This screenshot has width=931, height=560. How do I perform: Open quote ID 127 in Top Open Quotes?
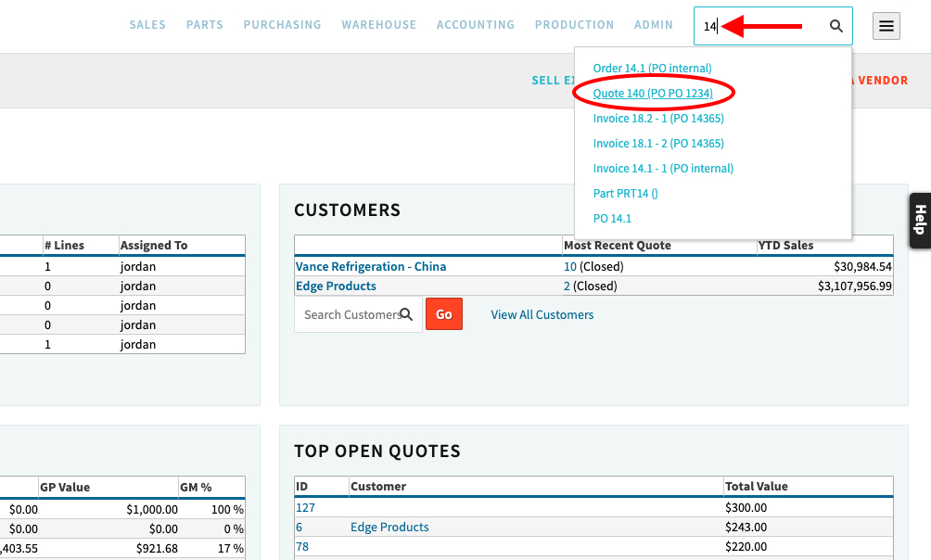tap(306, 508)
